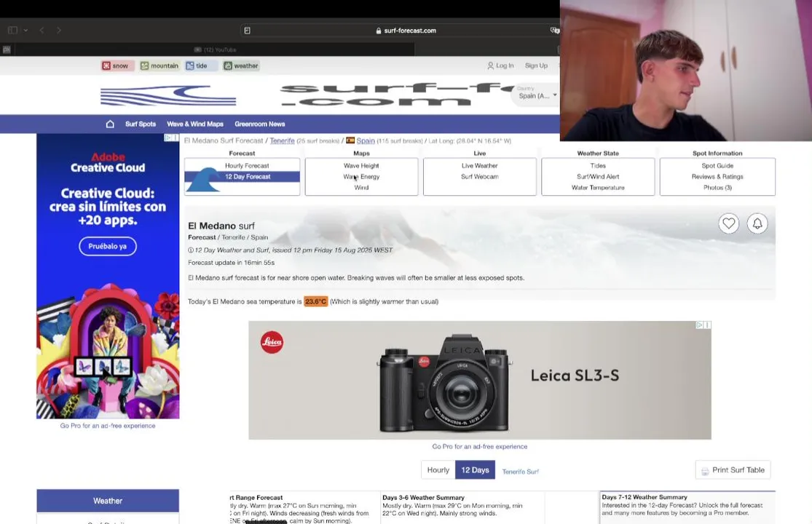Click the Tenerife Surf link
812x524 pixels.
pyautogui.click(x=521, y=472)
